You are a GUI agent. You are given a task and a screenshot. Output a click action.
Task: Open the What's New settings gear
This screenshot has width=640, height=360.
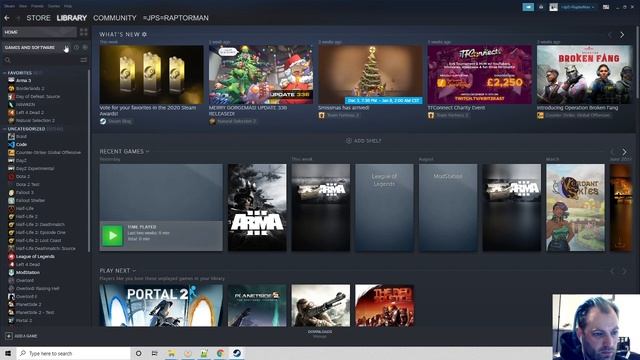(144, 35)
